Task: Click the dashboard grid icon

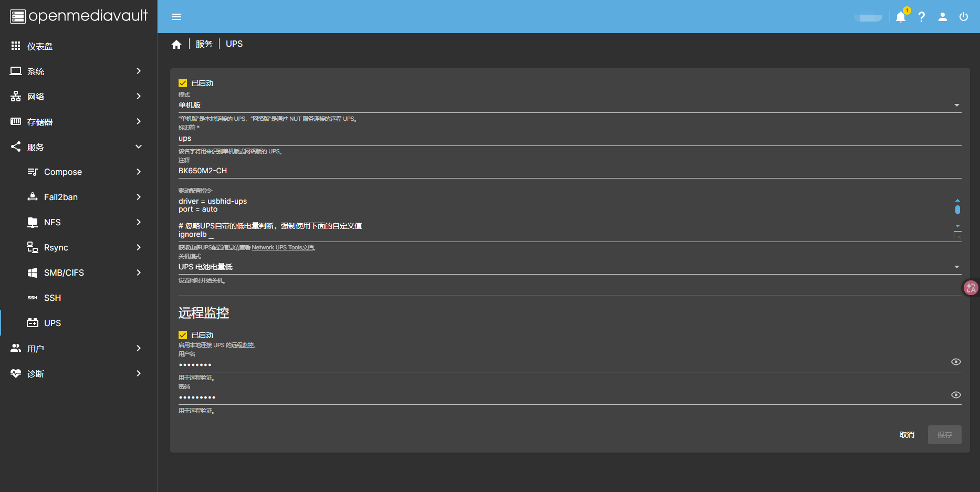Action: point(16,46)
